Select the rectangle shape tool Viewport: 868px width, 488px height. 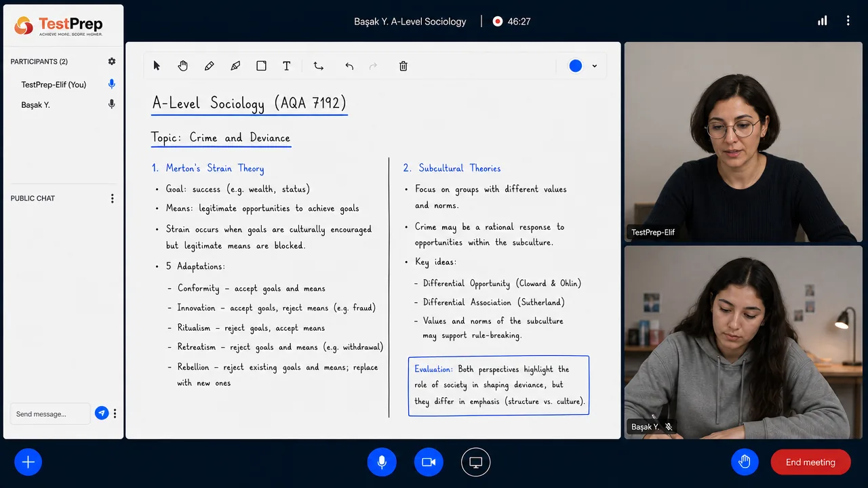[261, 66]
